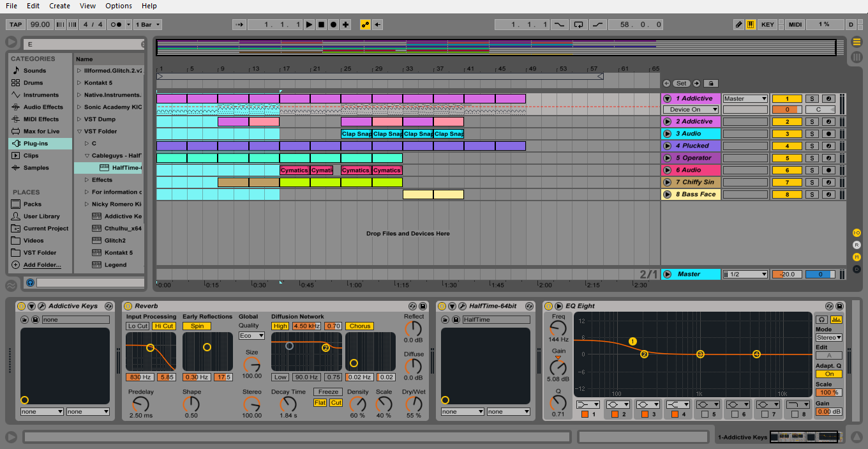Viewport: 868px width, 449px height.
Task: Click the transport Play button
Action: coord(310,24)
